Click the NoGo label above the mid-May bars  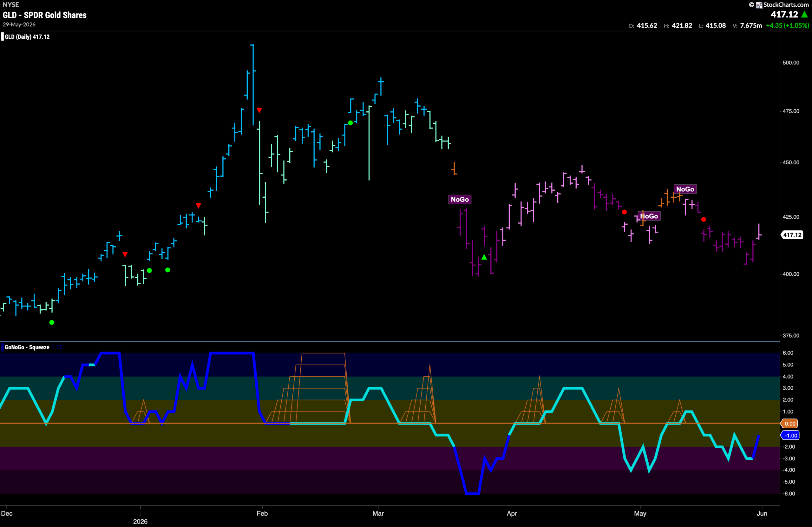click(x=685, y=189)
